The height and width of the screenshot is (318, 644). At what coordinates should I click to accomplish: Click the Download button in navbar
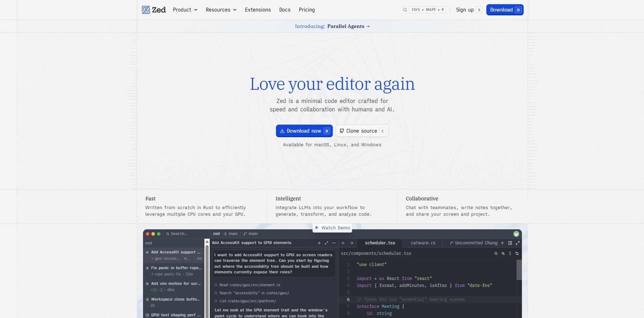click(505, 10)
